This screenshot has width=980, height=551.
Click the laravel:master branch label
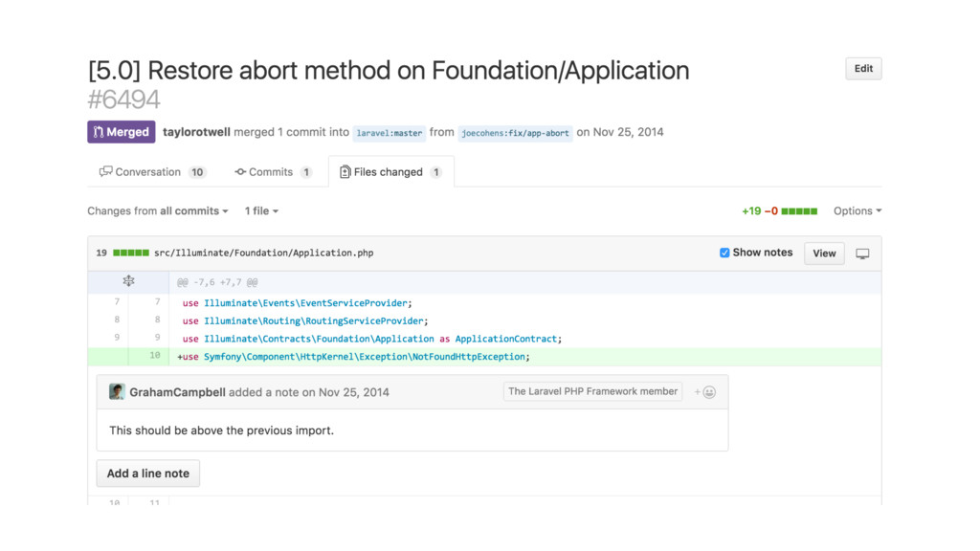(x=389, y=133)
